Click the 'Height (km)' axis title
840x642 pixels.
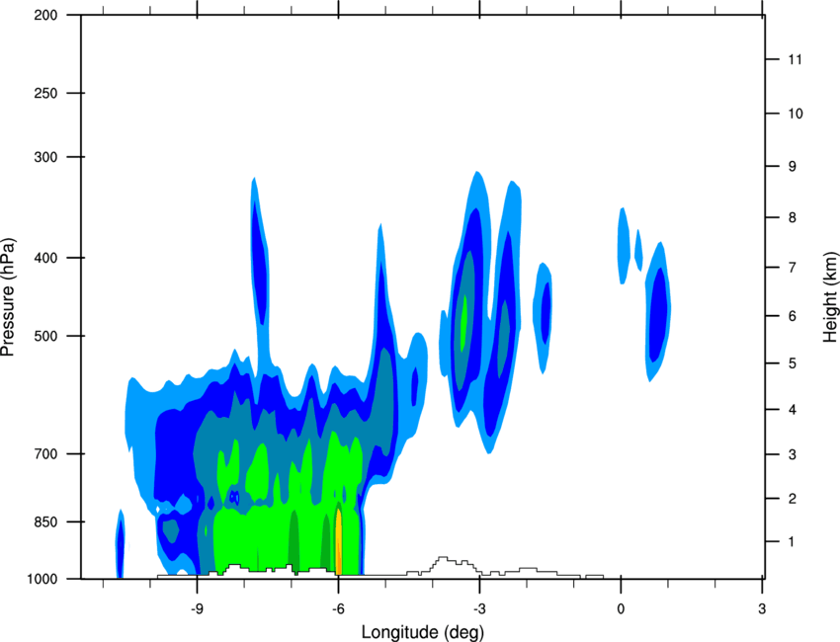pos(831,296)
